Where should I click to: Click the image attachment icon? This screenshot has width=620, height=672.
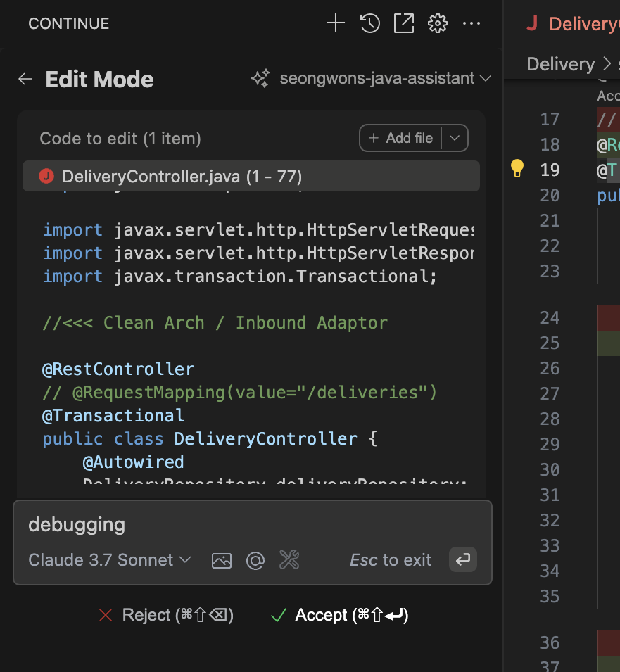222,560
